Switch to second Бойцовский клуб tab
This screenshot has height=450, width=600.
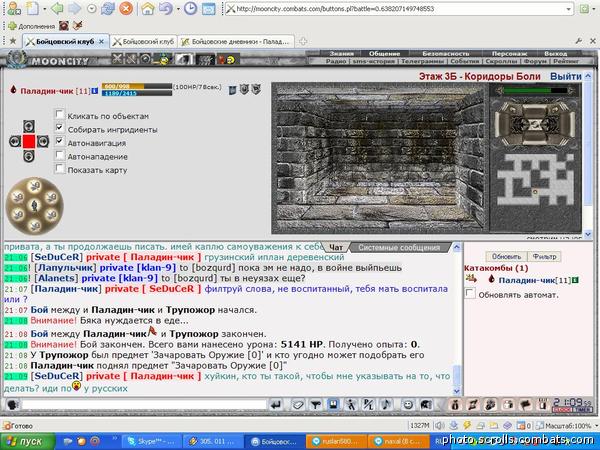point(143,41)
